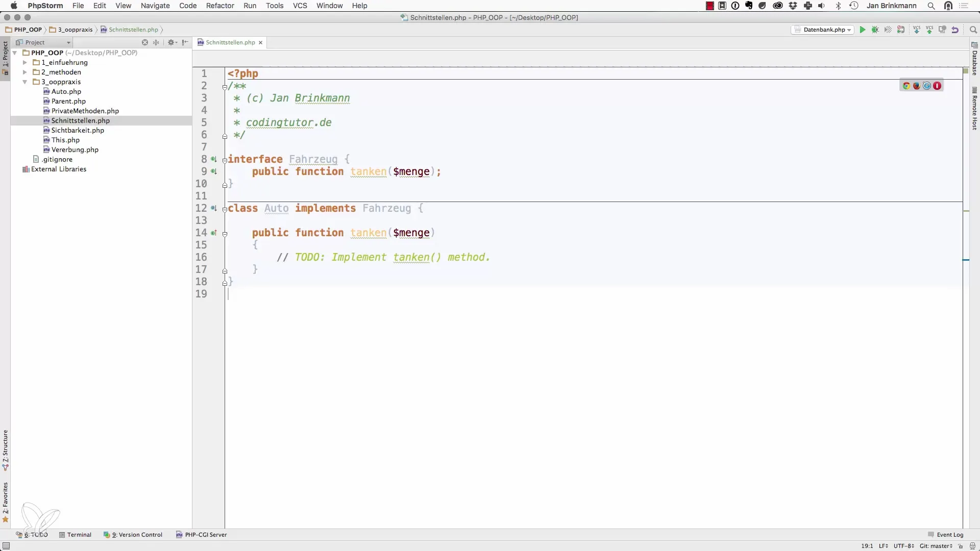The height and width of the screenshot is (551, 980).
Task: Open the Version Control tool window
Action: coord(133,535)
